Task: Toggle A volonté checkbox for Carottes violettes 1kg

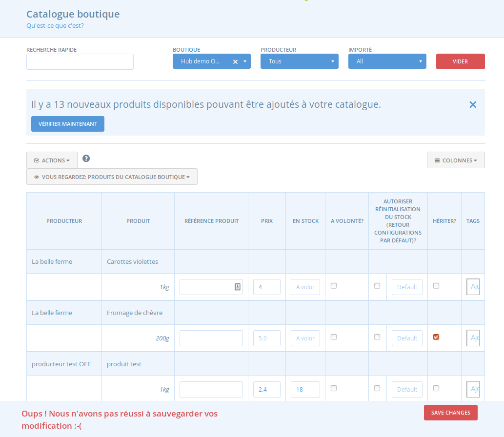Action: click(334, 286)
